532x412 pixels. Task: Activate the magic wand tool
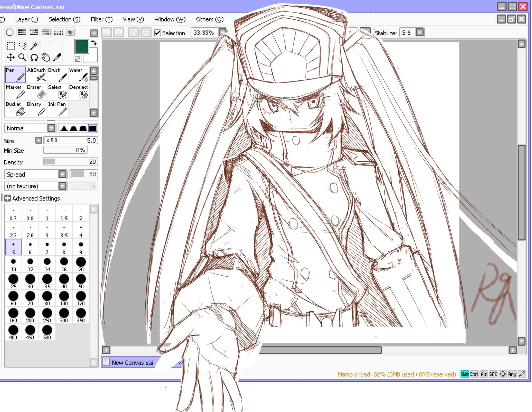(34, 46)
